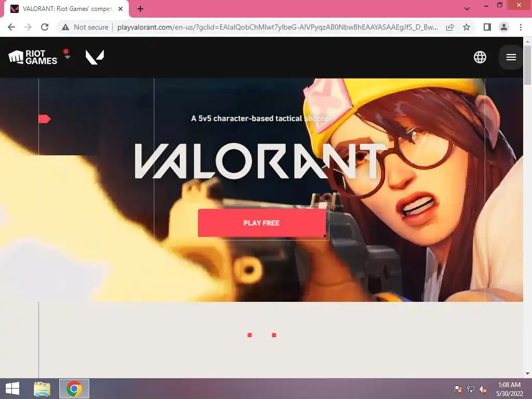Open the hamburger navigation menu
Image resolution: width=532 pixels, height=399 pixels.
click(511, 57)
